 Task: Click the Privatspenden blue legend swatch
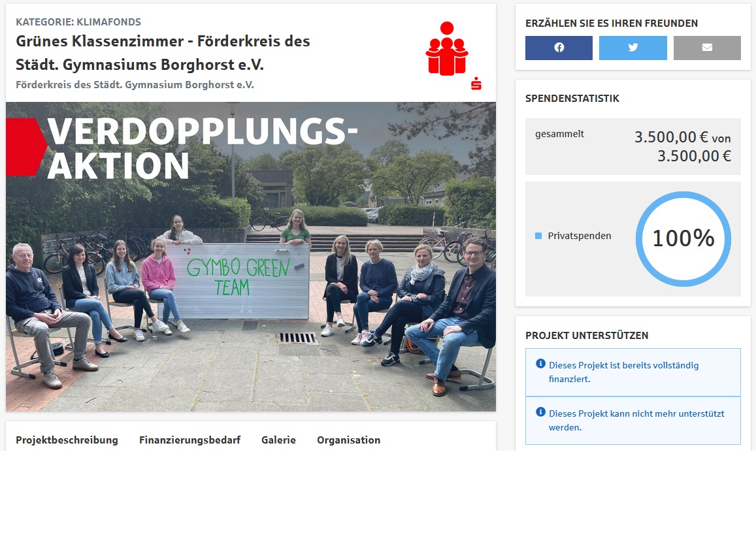[x=538, y=236]
